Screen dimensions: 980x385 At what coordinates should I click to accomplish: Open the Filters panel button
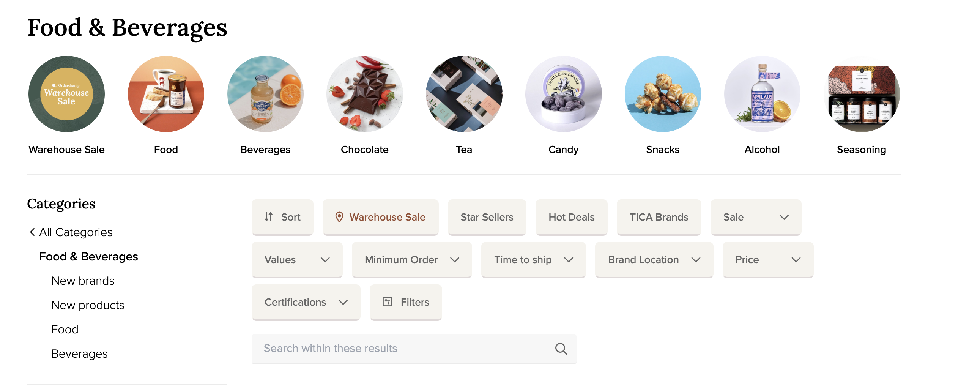click(x=405, y=302)
